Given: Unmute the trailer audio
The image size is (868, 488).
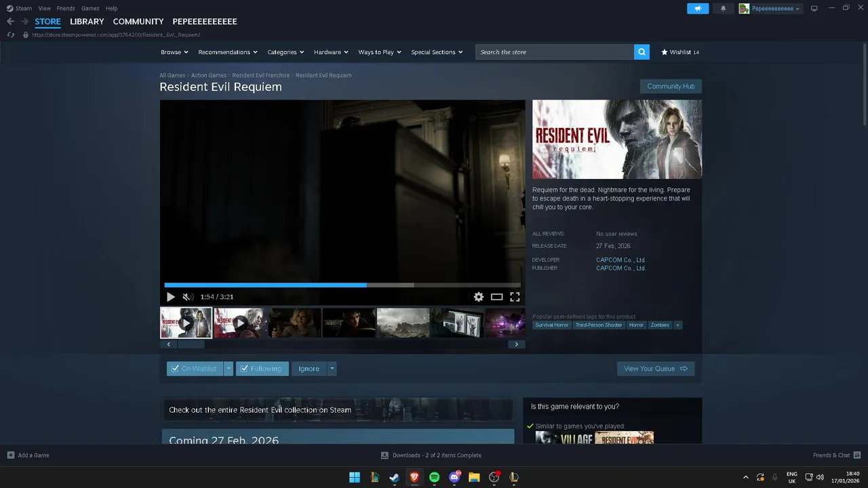Looking at the screenshot, I should 188,297.
